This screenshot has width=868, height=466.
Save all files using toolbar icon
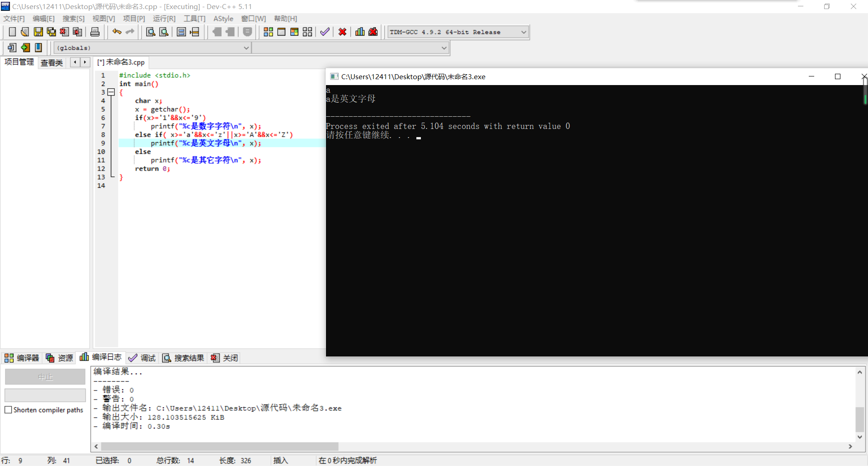pos(52,32)
